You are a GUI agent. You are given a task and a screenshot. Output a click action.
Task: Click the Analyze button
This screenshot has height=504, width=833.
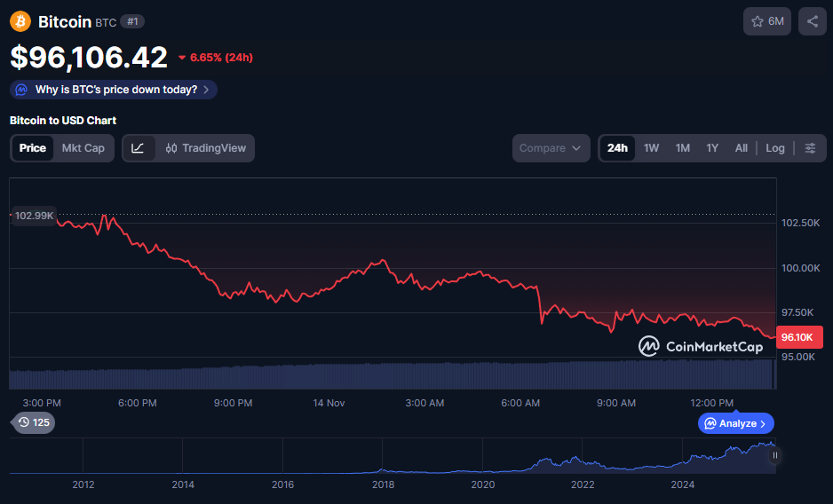click(736, 423)
